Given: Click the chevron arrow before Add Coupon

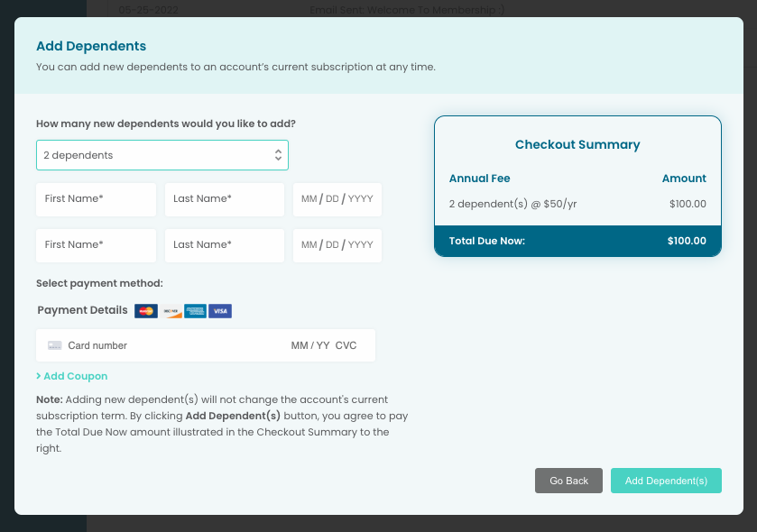Looking at the screenshot, I should coord(39,376).
